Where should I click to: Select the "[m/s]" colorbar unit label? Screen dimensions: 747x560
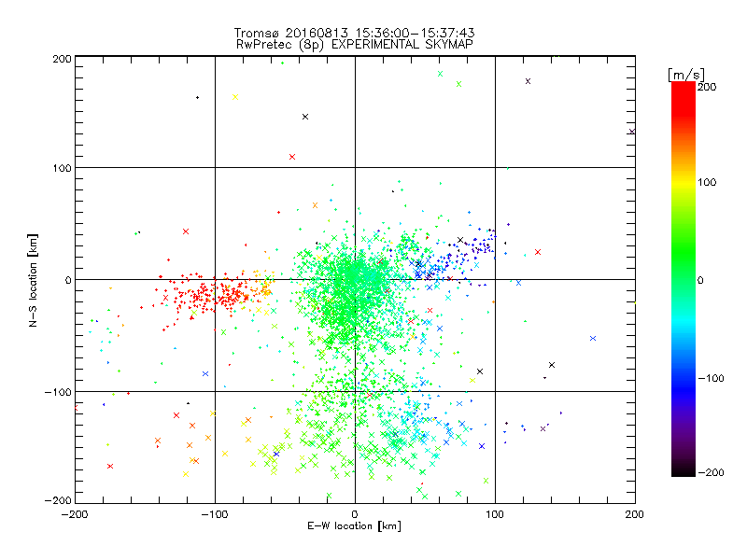[x=686, y=75]
